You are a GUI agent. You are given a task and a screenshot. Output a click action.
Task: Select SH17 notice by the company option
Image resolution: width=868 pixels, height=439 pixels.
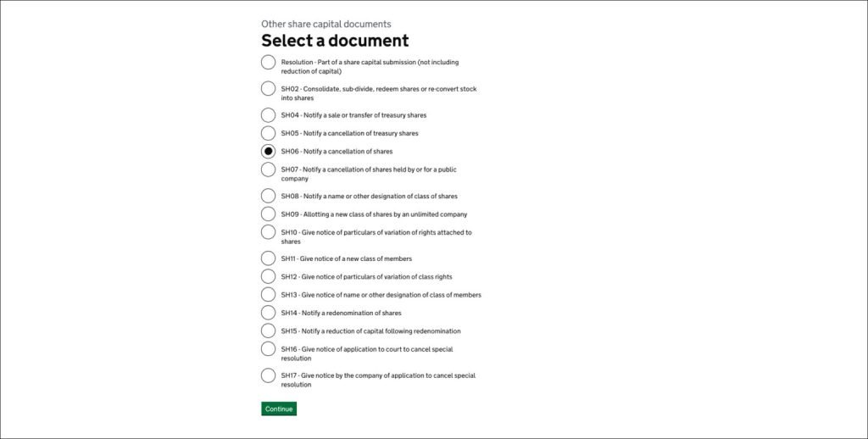(x=268, y=375)
